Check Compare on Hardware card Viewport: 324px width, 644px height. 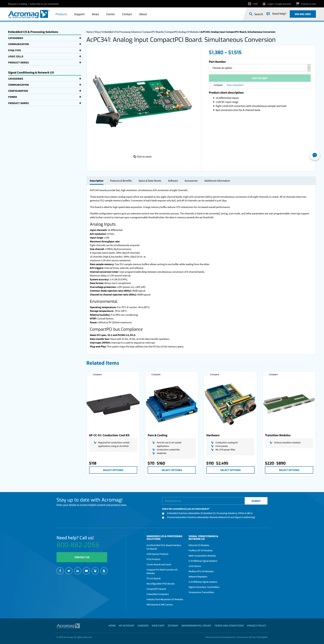pos(207,375)
